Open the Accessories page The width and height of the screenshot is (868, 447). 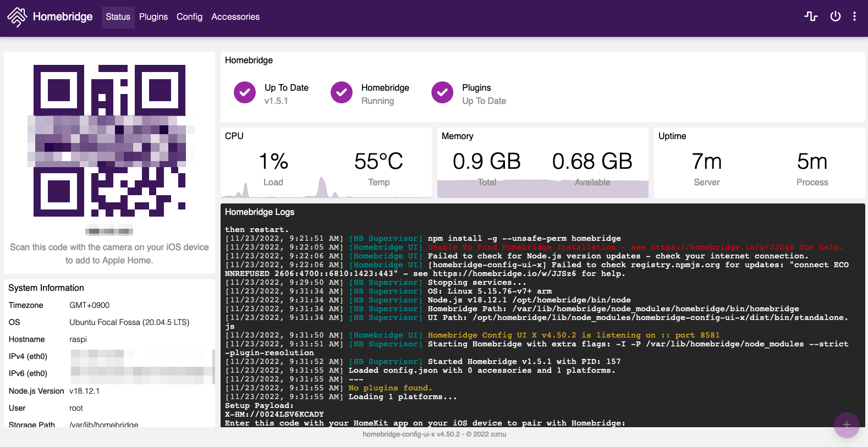[x=235, y=17]
